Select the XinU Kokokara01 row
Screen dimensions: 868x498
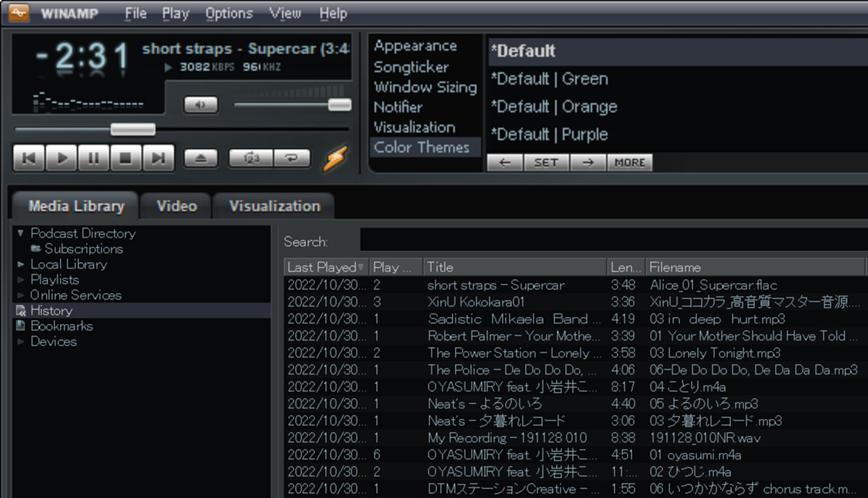click(575, 302)
